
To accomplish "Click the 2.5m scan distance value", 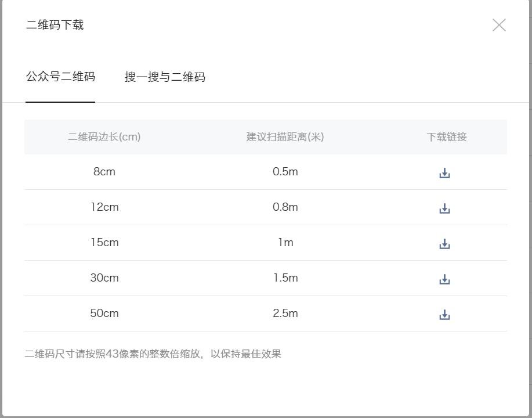I will [x=285, y=313].
